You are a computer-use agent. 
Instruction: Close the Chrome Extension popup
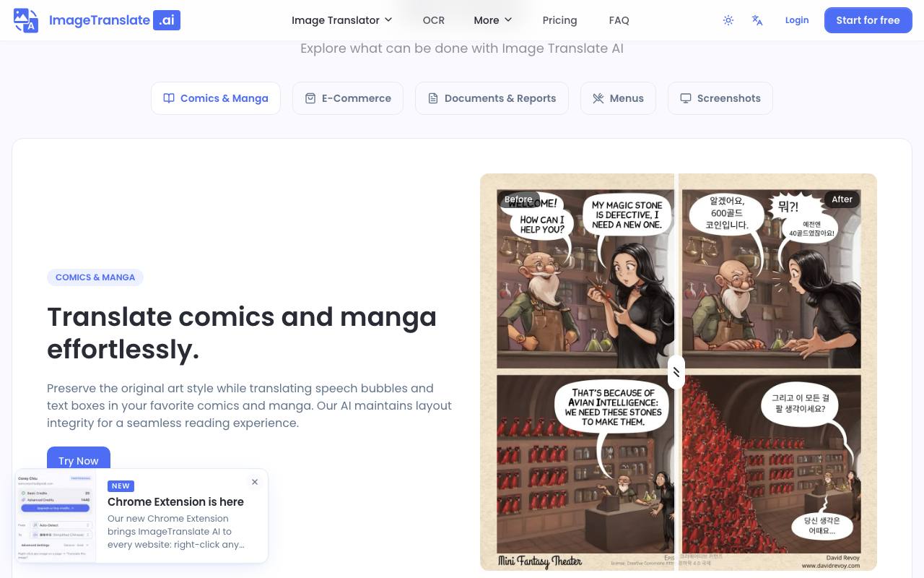255,482
